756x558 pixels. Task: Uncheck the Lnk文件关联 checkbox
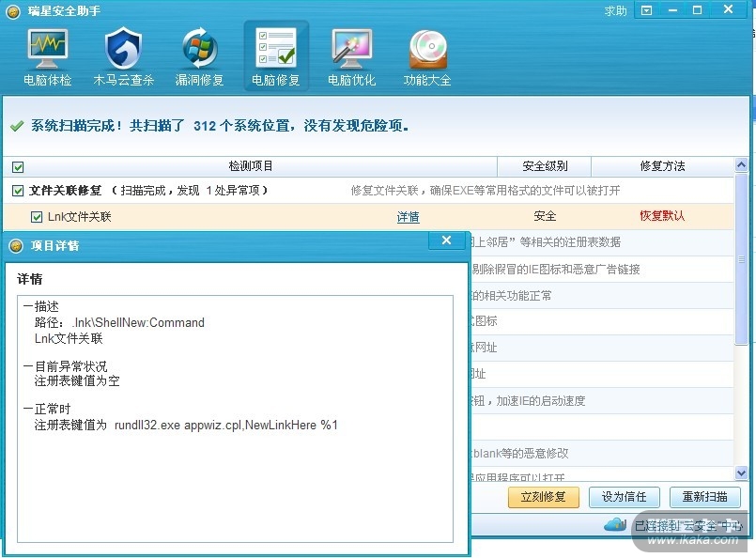pos(37,217)
